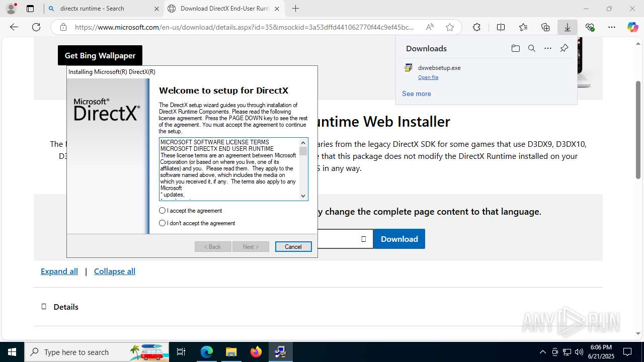Open the Collections icon
The width and height of the screenshot is (644, 362).
click(545, 27)
